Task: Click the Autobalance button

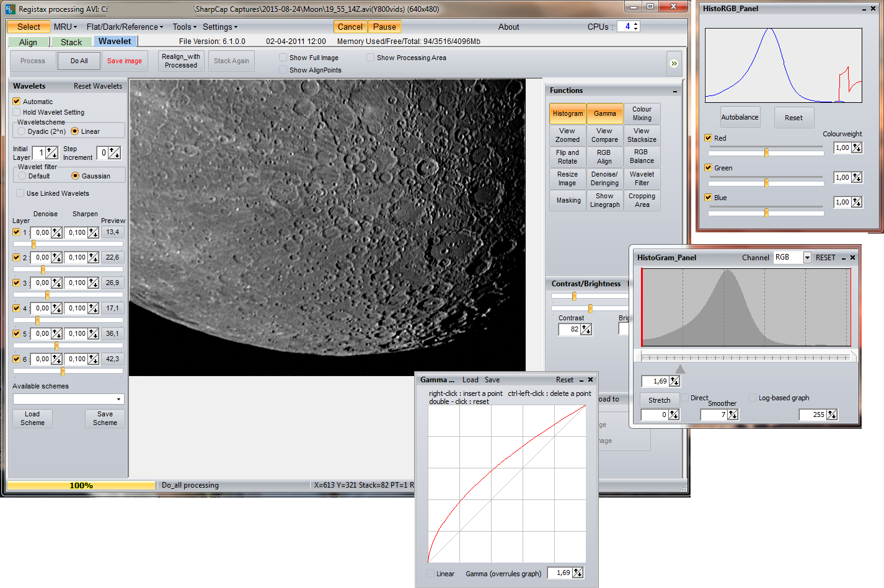Action: click(740, 117)
